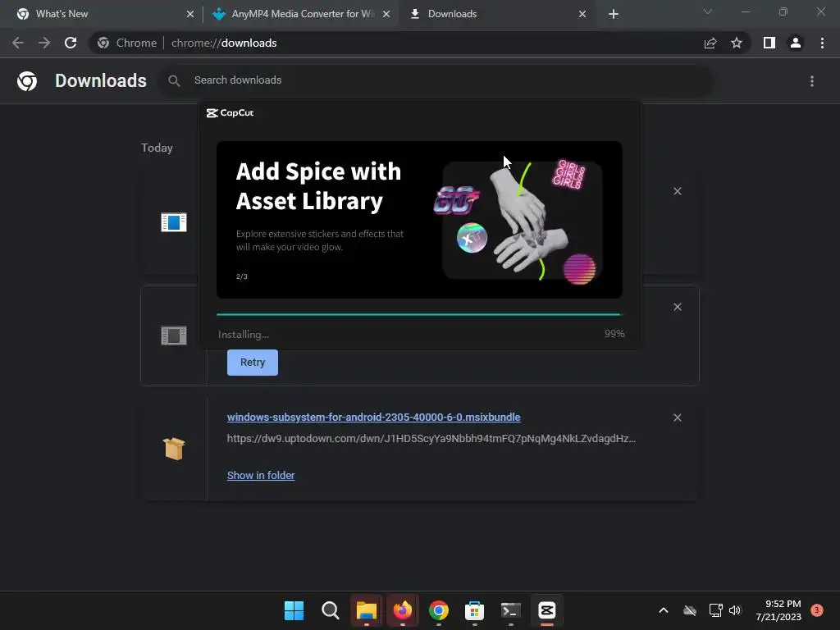Click the Installing... status text
Viewport: 840px width, 630px height.
coord(243,335)
